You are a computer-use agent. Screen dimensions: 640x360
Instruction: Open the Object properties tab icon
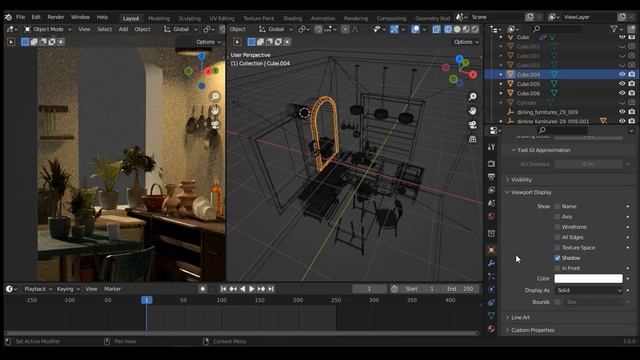coord(491,250)
